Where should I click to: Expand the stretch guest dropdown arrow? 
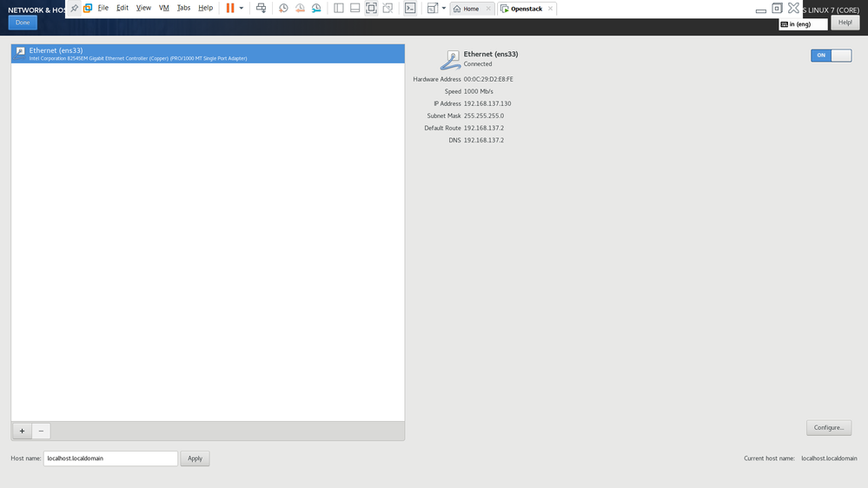[x=444, y=8]
